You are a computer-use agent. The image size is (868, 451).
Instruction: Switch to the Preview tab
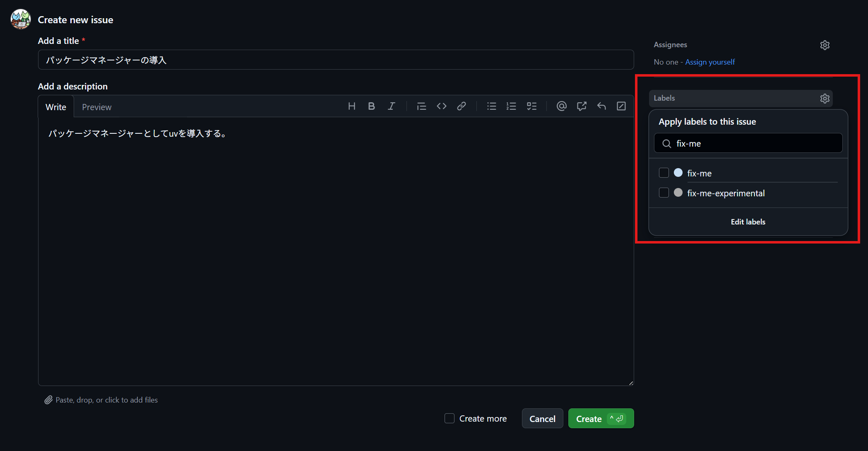click(x=96, y=107)
